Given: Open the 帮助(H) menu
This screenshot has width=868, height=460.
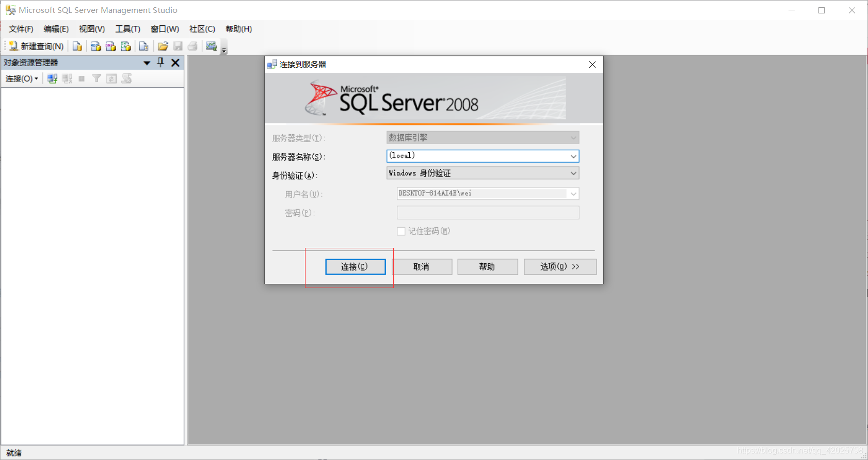Looking at the screenshot, I should coord(239,29).
